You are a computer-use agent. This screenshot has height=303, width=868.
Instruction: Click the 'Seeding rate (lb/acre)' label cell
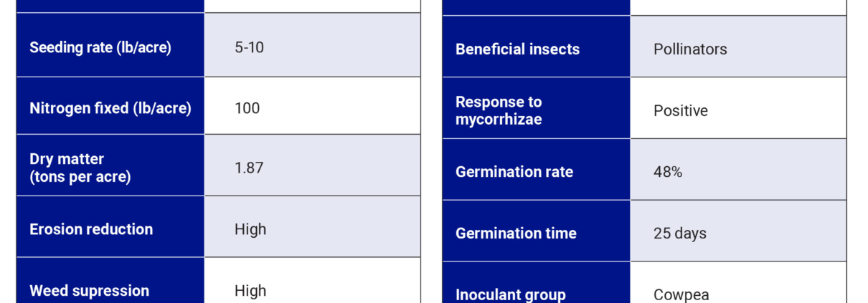100,48
